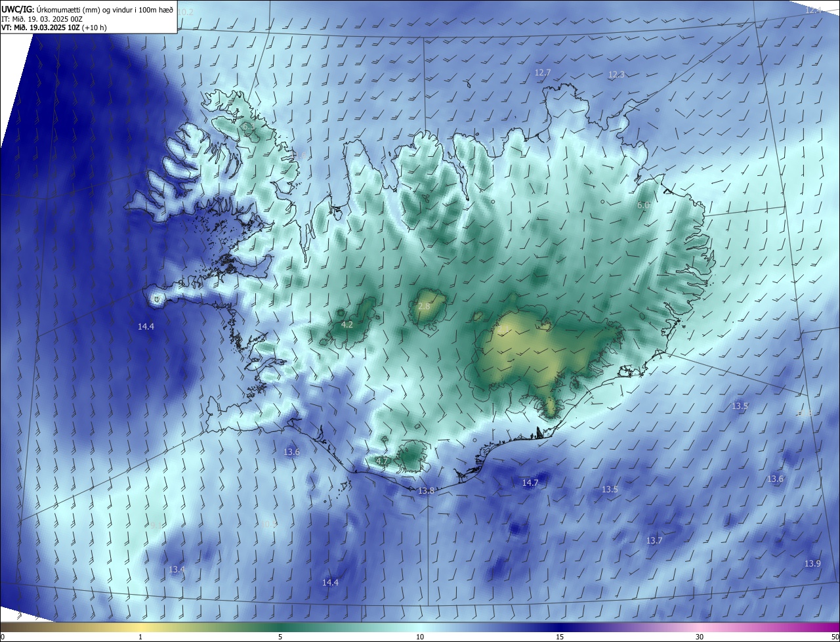Click the faint 9.1 value in the southwest ocean
Image resolution: width=840 pixels, height=642 pixels.
tap(156, 524)
